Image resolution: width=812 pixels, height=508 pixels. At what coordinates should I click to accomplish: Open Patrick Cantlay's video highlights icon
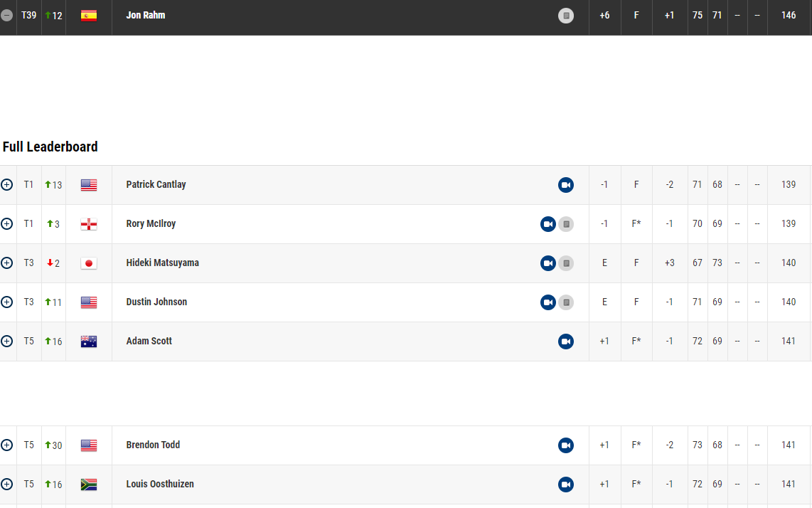(565, 185)
